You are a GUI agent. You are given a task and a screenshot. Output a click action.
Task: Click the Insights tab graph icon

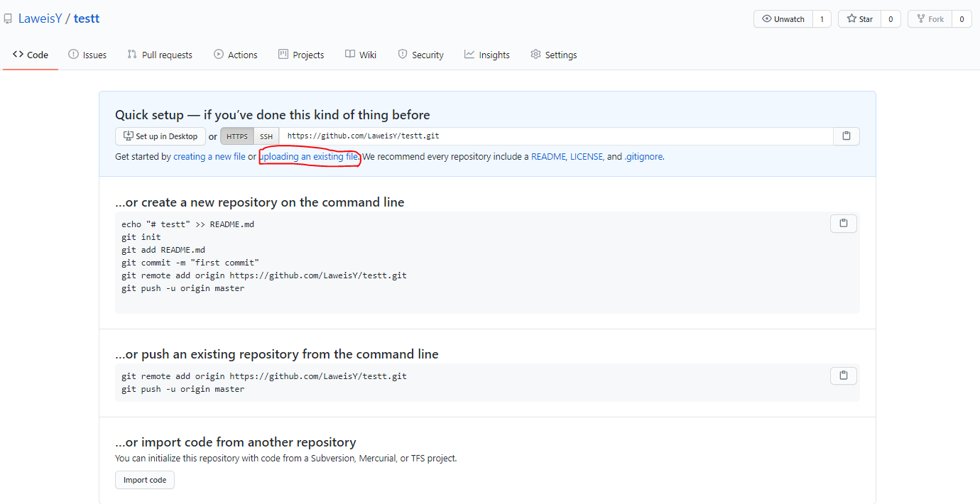tap(469, 54)
